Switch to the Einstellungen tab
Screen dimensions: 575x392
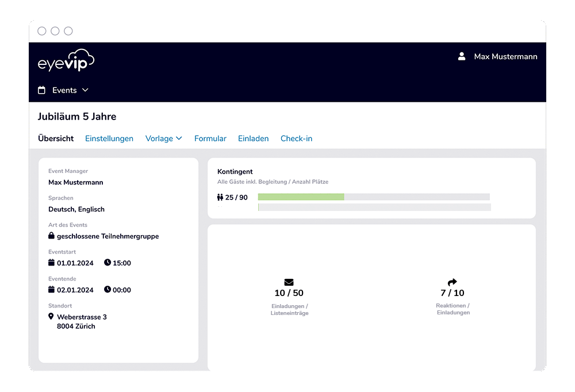(x=109, y=139)
